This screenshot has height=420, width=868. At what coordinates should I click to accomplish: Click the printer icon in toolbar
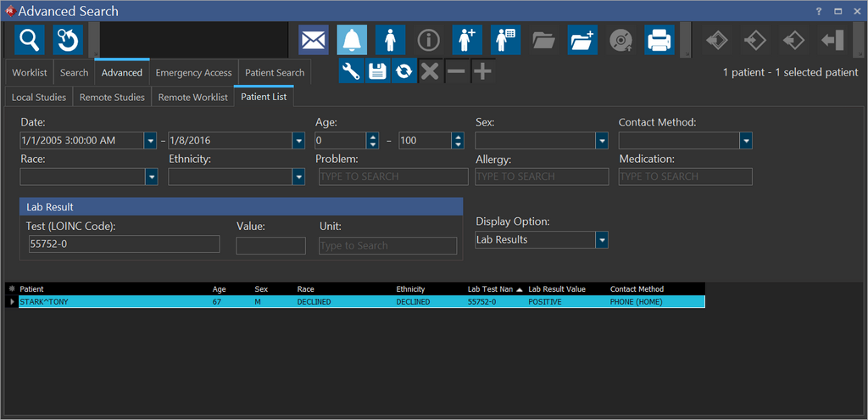tap(659, 40)
